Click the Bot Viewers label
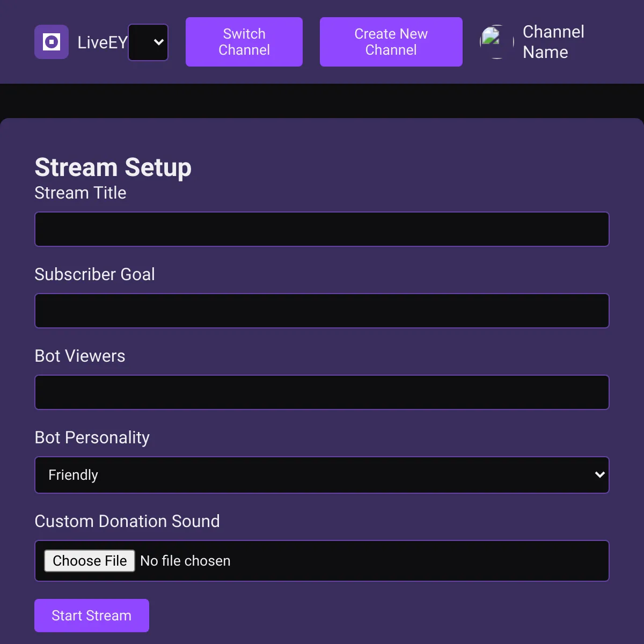644x644 pixels. pyautogui.click(x=80, y=356)
